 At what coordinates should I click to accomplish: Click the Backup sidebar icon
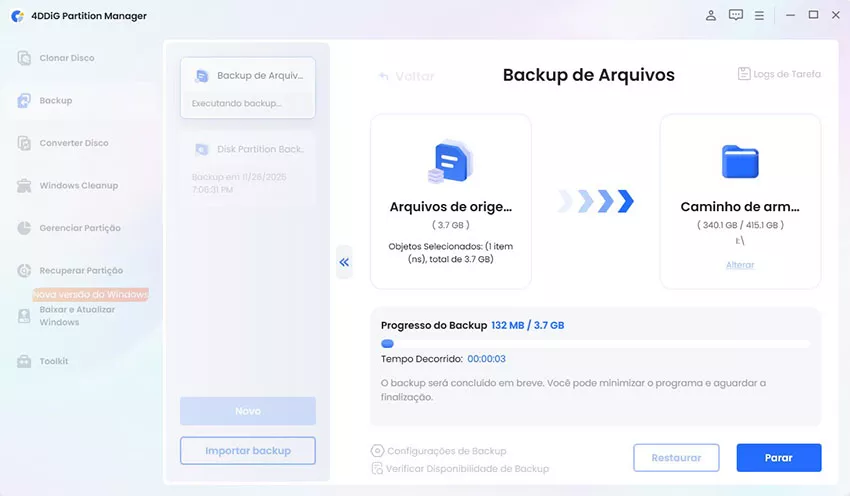(x=24, y=100)
